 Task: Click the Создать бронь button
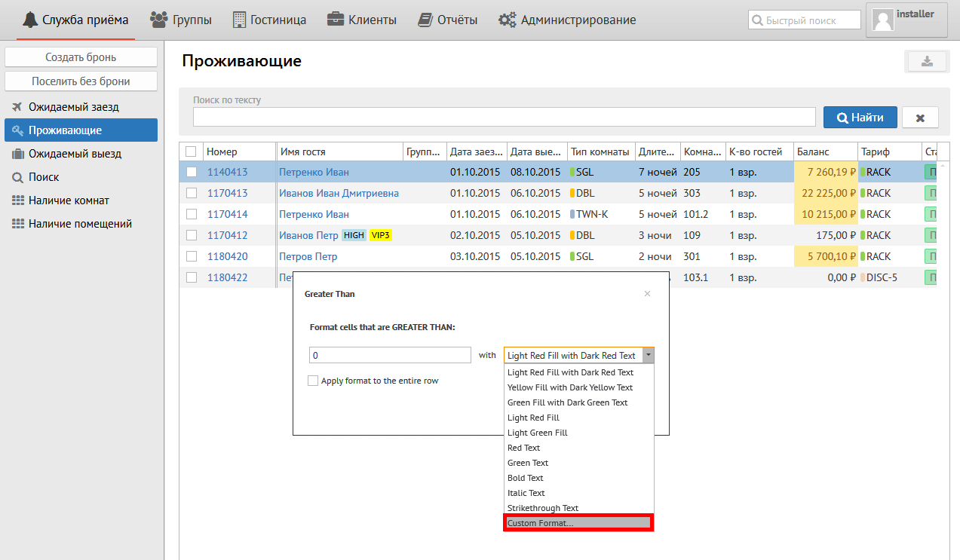click(x=81, y=57)
